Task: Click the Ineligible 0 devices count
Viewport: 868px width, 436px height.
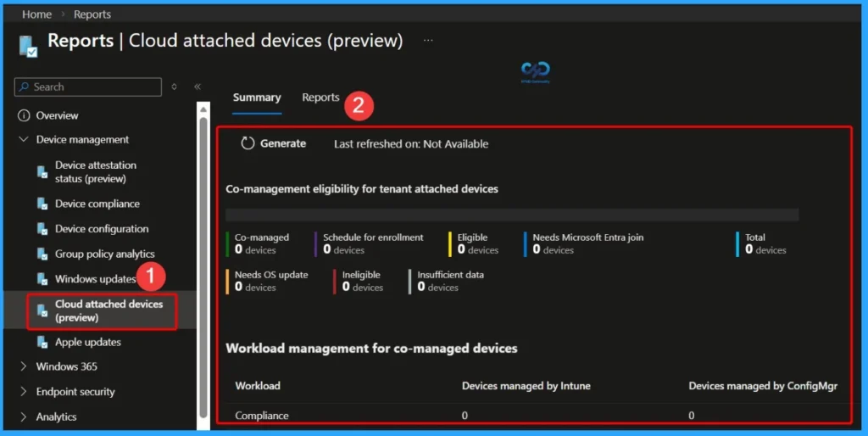Action: 363,287
